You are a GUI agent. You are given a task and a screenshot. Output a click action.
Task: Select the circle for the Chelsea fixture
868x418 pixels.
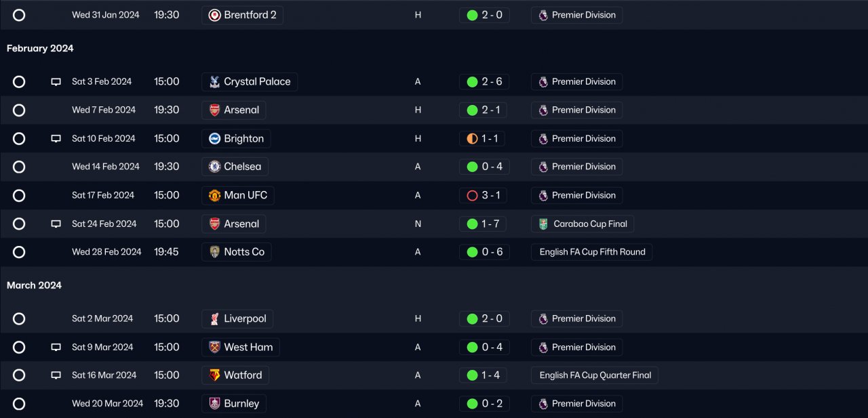click(19, 167)
